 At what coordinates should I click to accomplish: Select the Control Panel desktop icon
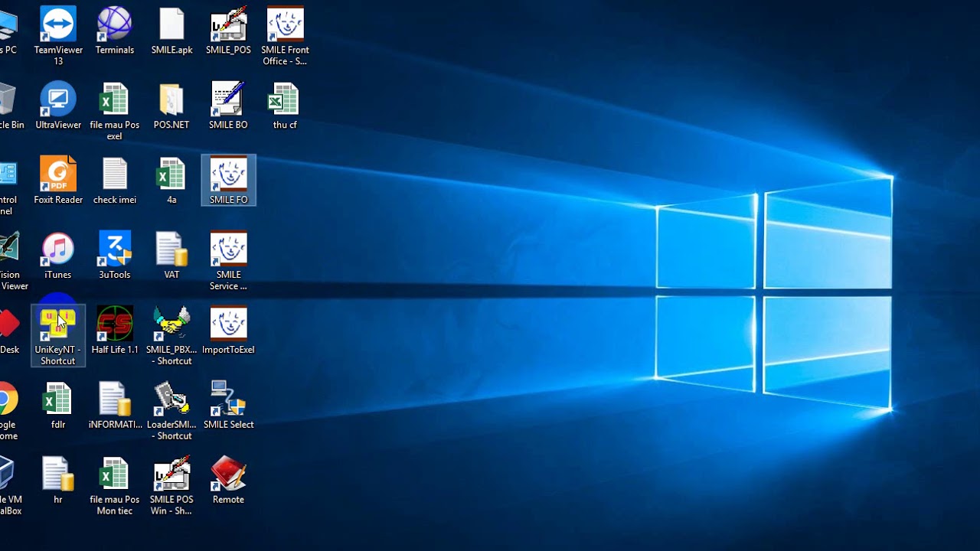[x=8, y=186]
